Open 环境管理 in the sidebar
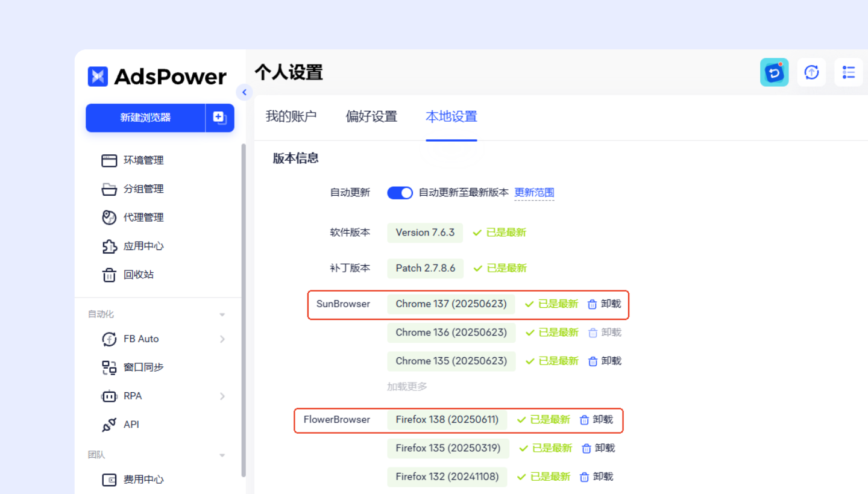868x494 pixels. tap(143, 160)
